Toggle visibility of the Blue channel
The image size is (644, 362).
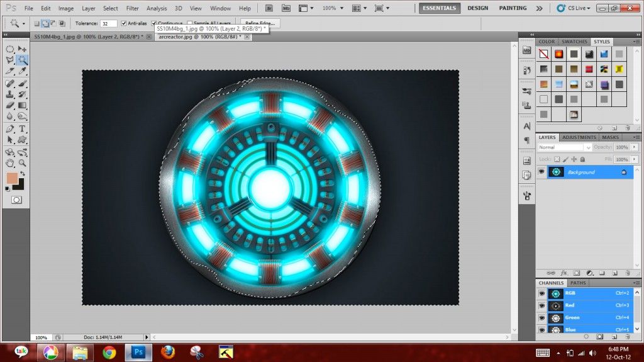click(541, 329)
